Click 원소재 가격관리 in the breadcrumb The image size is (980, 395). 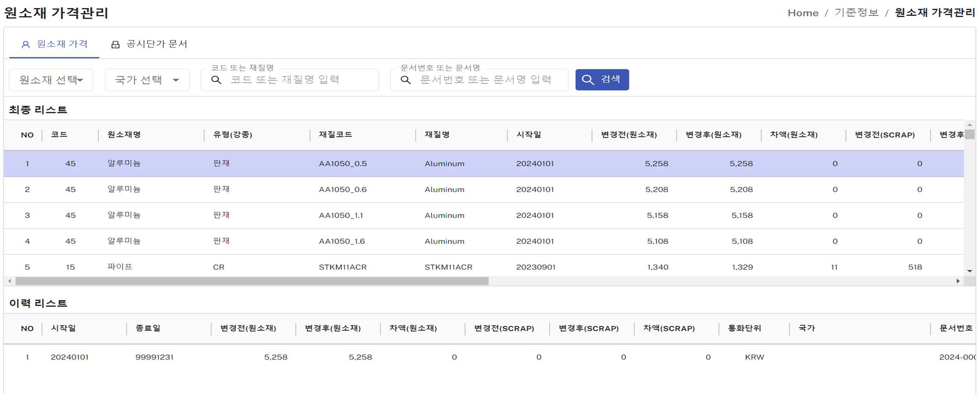(935, 13)
